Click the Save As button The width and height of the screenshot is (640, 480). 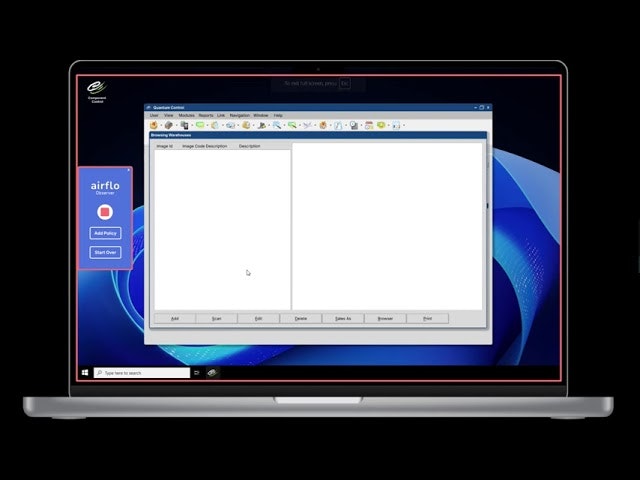(x=343, y=318)
